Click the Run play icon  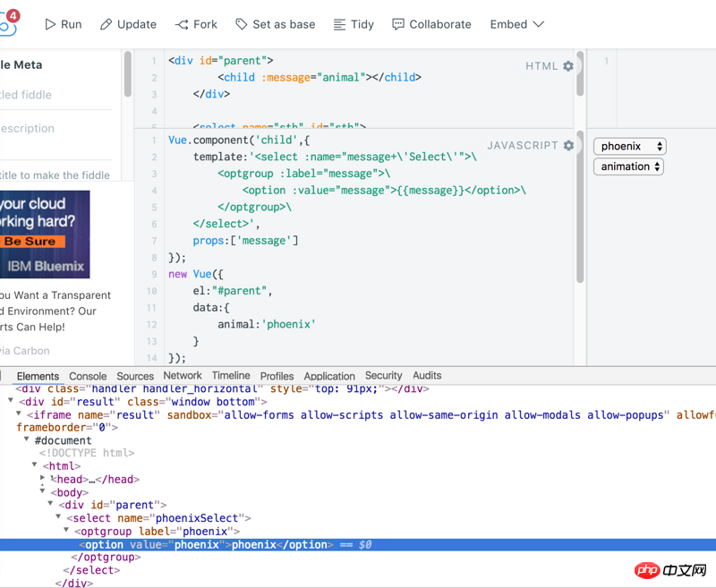tap(50, 24)
